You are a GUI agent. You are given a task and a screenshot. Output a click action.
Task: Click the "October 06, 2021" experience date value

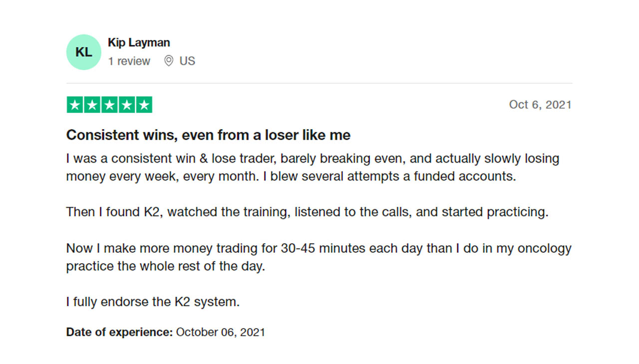point(220,332)
